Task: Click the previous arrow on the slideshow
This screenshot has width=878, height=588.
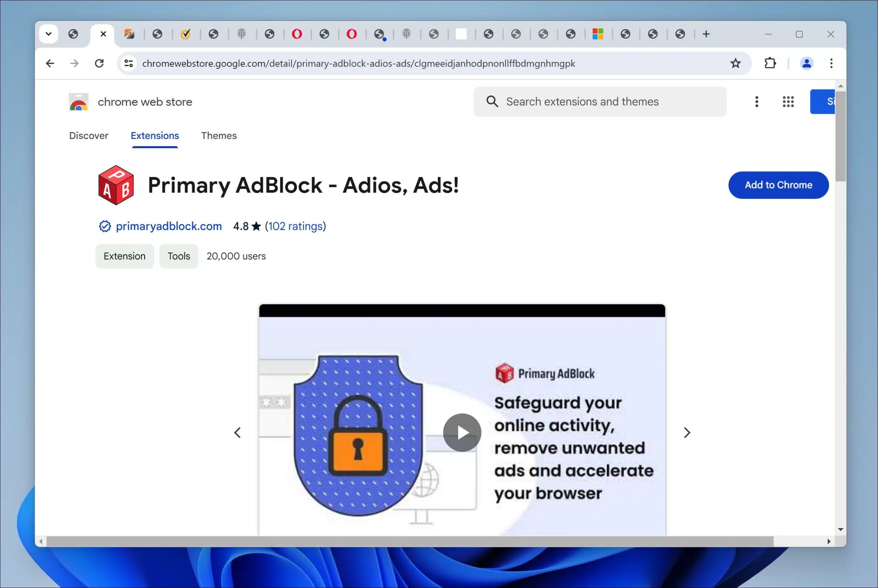Action: coord(237,433)
